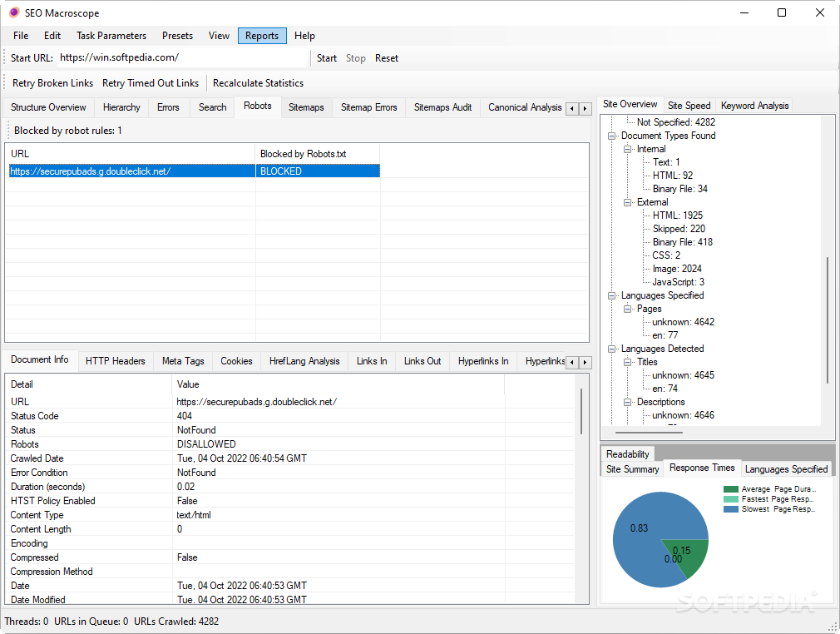Collapse the Languages Specified node
This screenshot has height=634, width=840.
611,295
